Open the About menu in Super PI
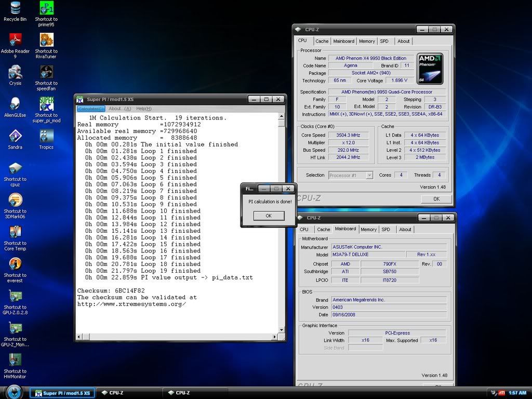532x399 pixels. [120, 109]
